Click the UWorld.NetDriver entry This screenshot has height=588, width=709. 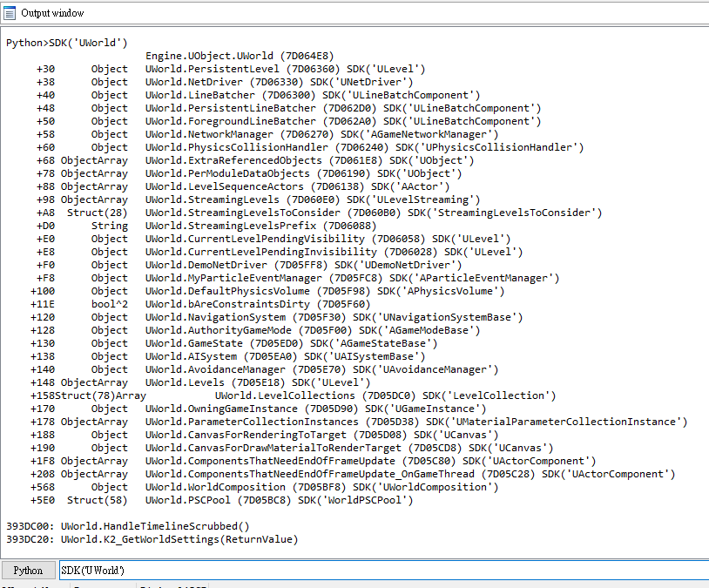pos(225,82)
